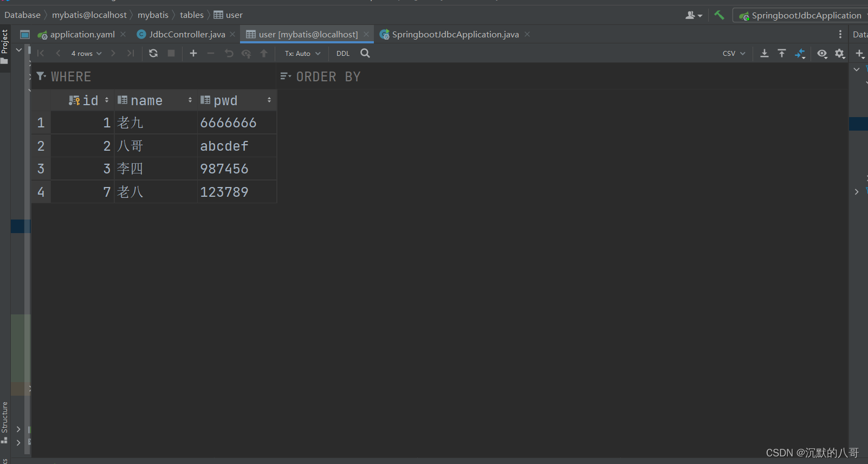Close the JdbcController.java tab
This screenshot has height=464, width=868.
[232, 34]
